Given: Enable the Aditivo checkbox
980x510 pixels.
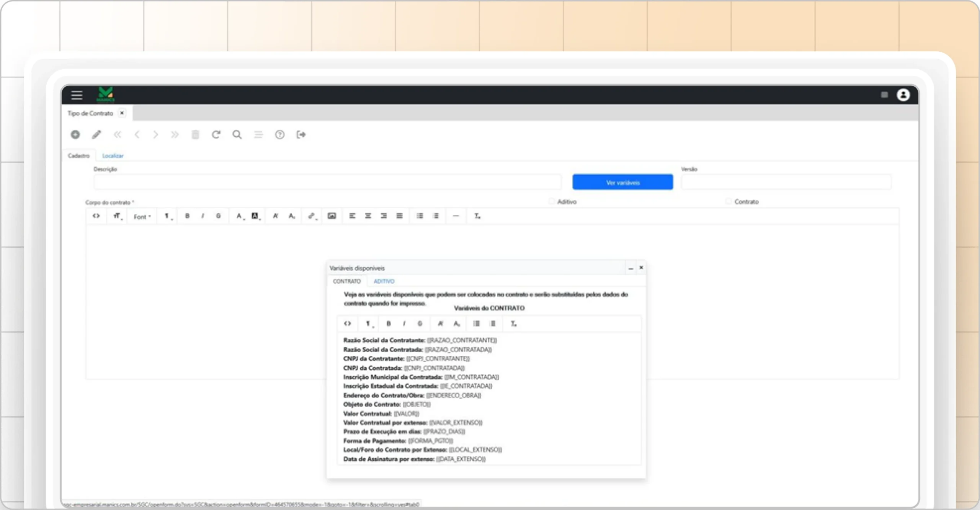Looking at the screenshot, I should (552, 201).
